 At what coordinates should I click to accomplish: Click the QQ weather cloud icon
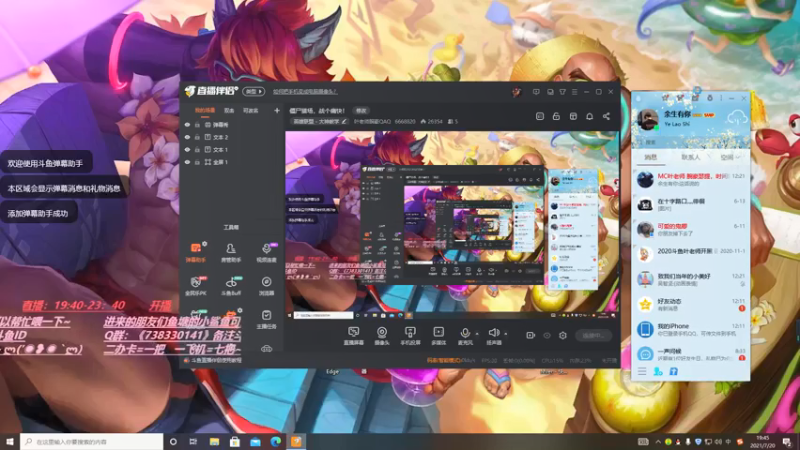click(x=737, y=119)
